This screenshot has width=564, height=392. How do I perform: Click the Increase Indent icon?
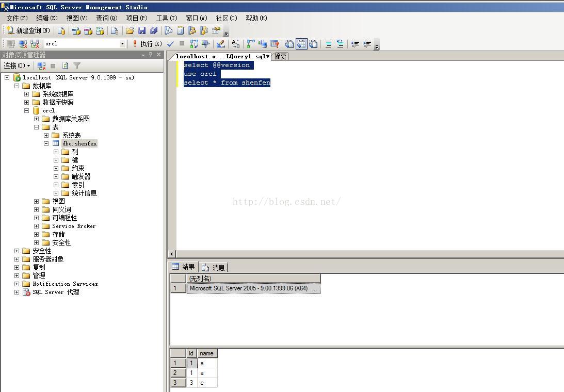click(x=367, y=43)
